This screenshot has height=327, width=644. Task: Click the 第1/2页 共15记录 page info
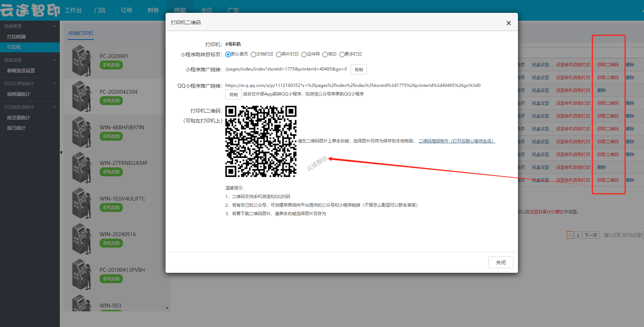click(623, 235)
